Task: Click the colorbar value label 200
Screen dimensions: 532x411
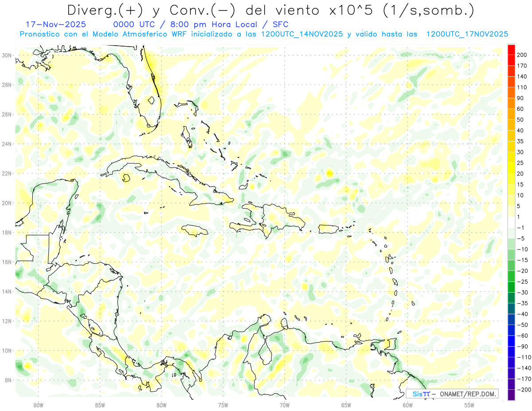Action: point(522,55)
